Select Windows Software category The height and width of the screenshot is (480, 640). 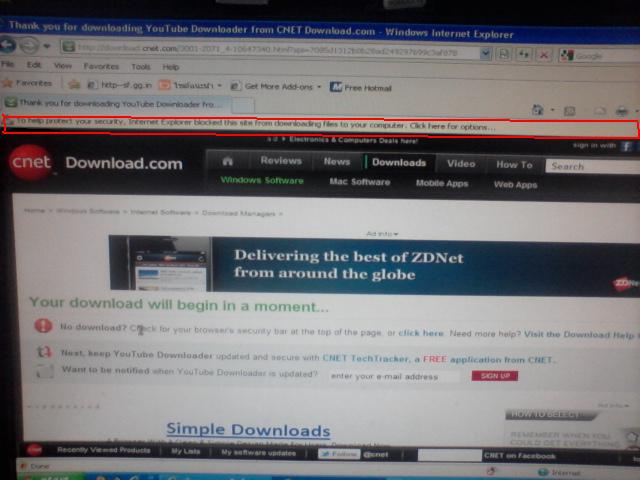coord(262,180)
